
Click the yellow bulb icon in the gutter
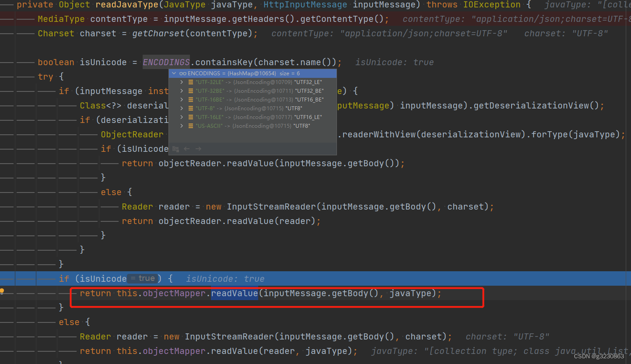pos(1,291)
